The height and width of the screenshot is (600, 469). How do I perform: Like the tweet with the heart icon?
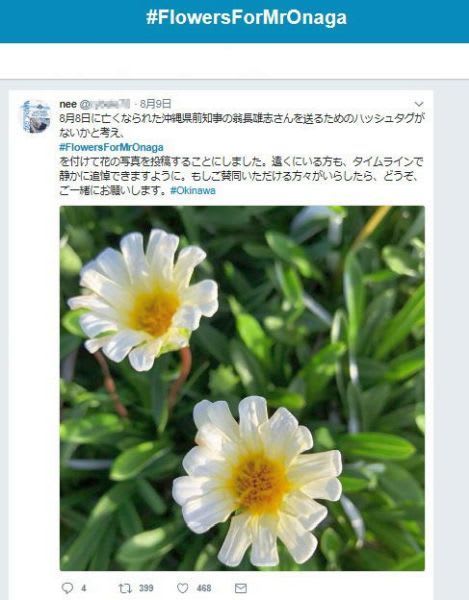[x=183, y=588]
